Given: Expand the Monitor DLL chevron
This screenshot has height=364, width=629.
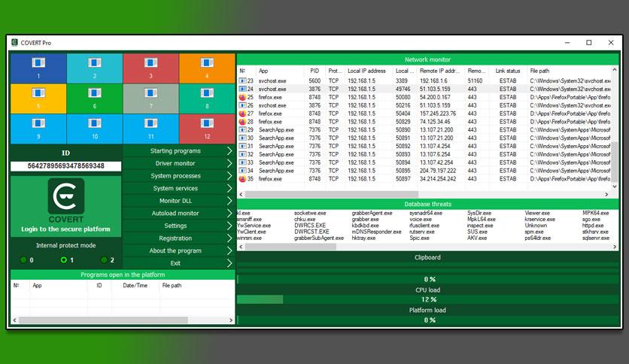Looking at the screenshot, I should [229, 201].
